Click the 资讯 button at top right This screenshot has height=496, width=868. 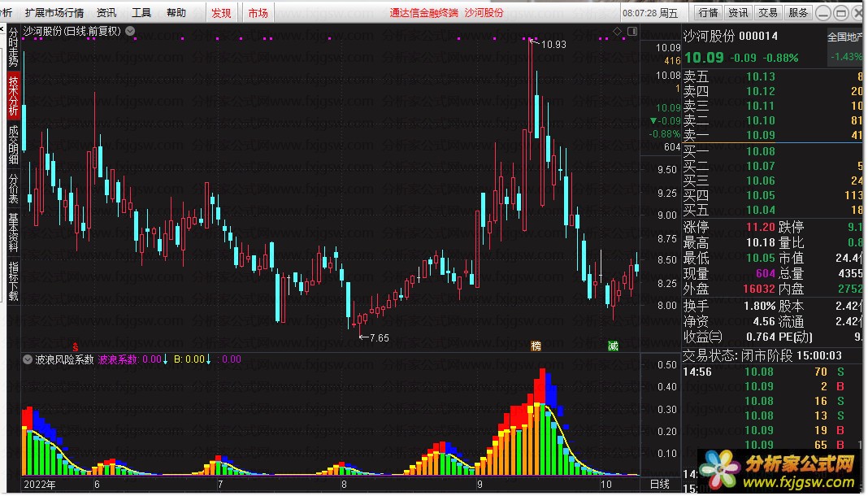[x=738, y=12]
